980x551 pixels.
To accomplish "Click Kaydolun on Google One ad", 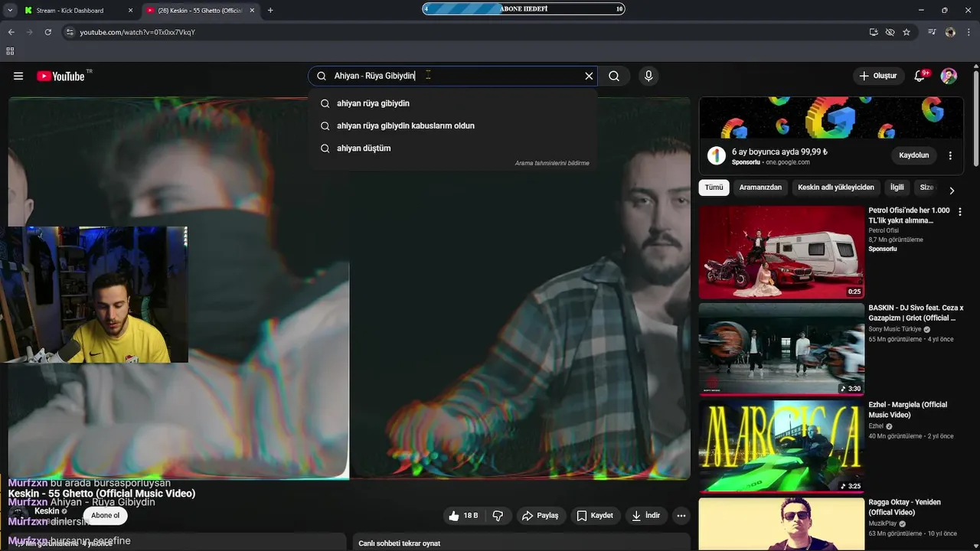I will 913,155.
